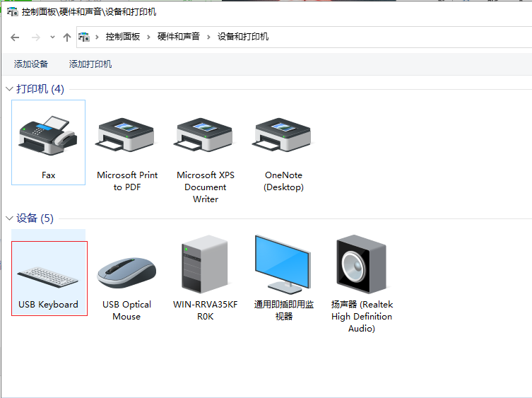Go to 硬件和声音 in the breadcrumb
This screenshot has width=532, height=398.
pos(179,37)
